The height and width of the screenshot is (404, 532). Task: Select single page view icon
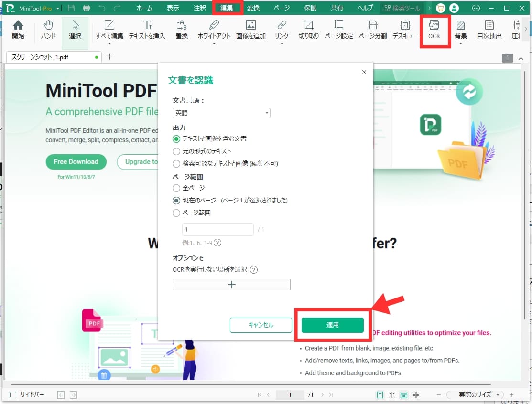pos(380,394)
